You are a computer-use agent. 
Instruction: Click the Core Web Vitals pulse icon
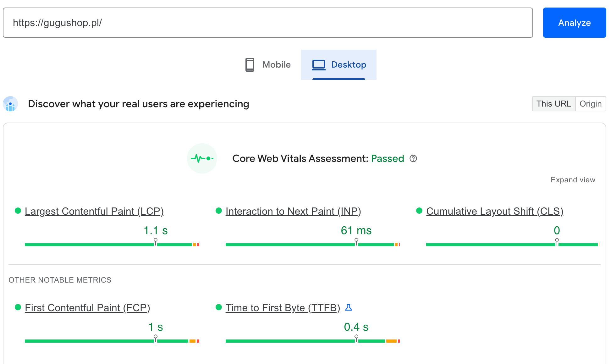point(202,158)
